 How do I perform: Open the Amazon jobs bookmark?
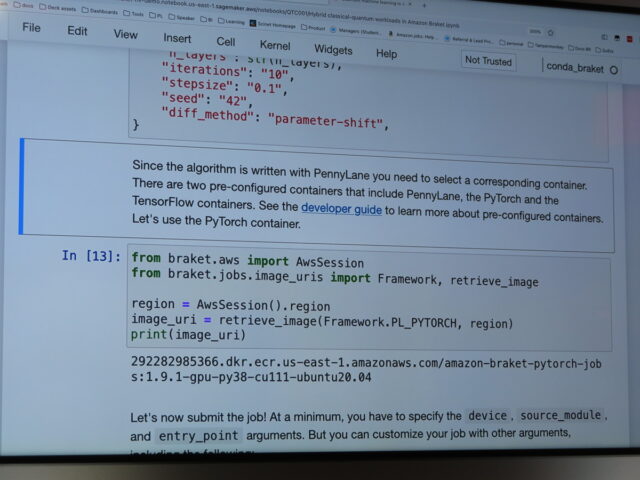(x=411, y=36)
